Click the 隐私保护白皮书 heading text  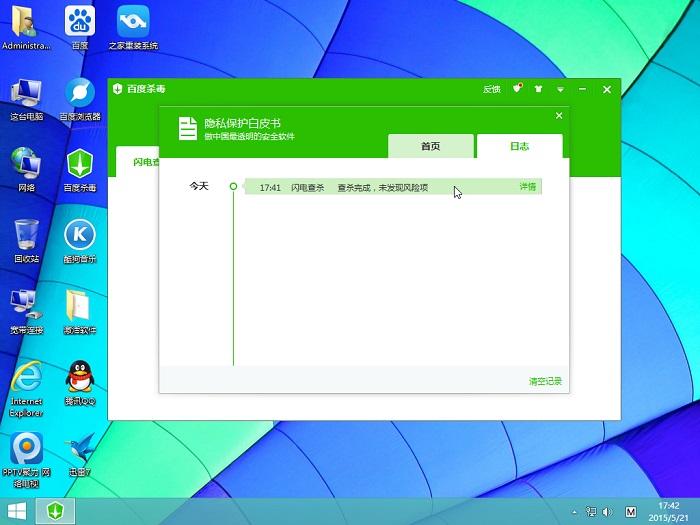coord(242,123)
